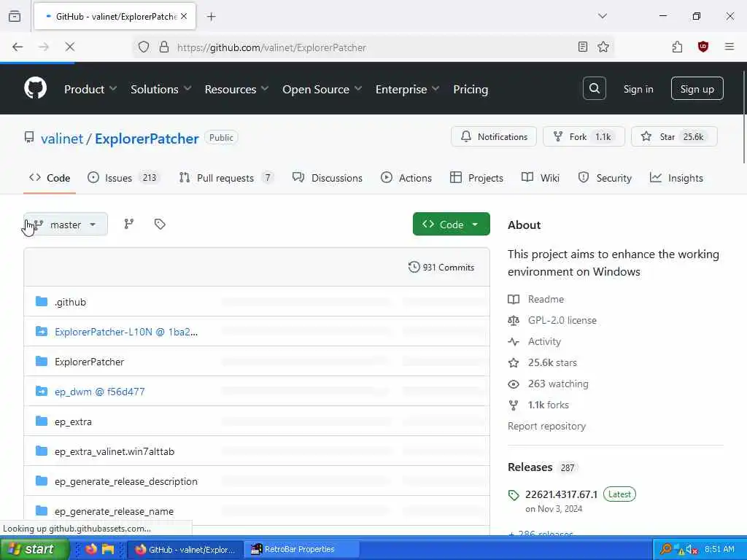This screenshot has height=560, width=747.
Task: Open the Windows start button
Action: point(35,549)
